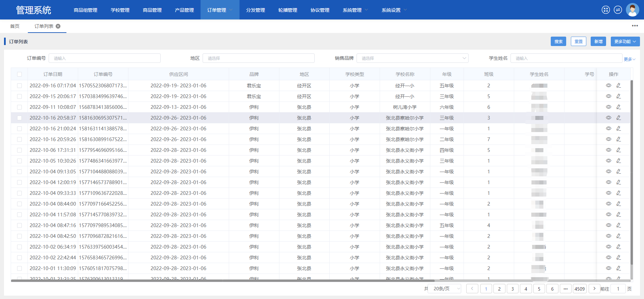Open the fullscreen grid icon in header
The width and height of the screenshot is (644, 299).
605,10
